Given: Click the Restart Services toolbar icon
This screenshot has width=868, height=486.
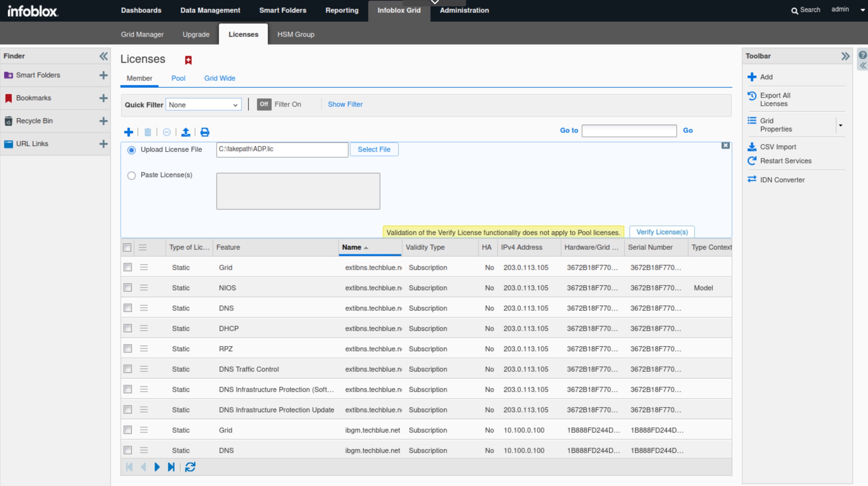Looking at the screenshot, I should point(752,161).
